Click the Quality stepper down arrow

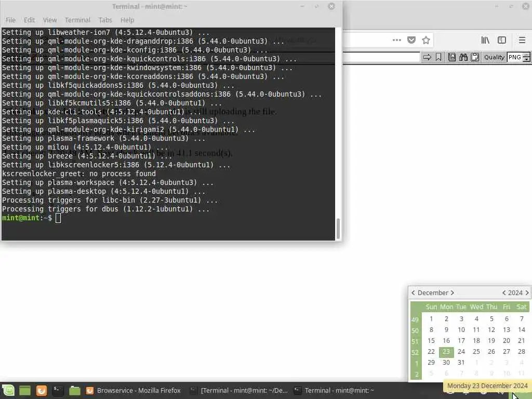tap(526, 59)
